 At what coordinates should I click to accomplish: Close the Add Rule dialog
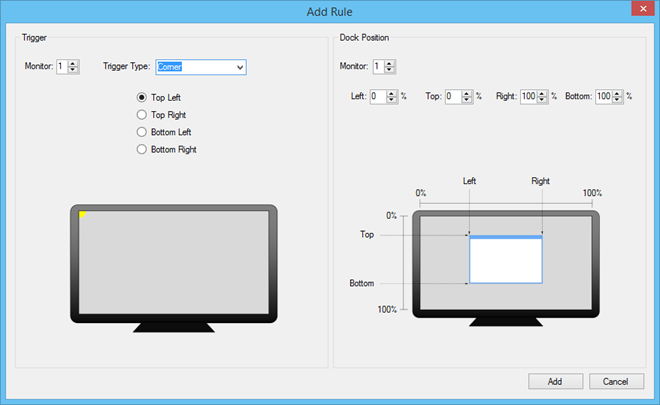click(x=643, y=8)
